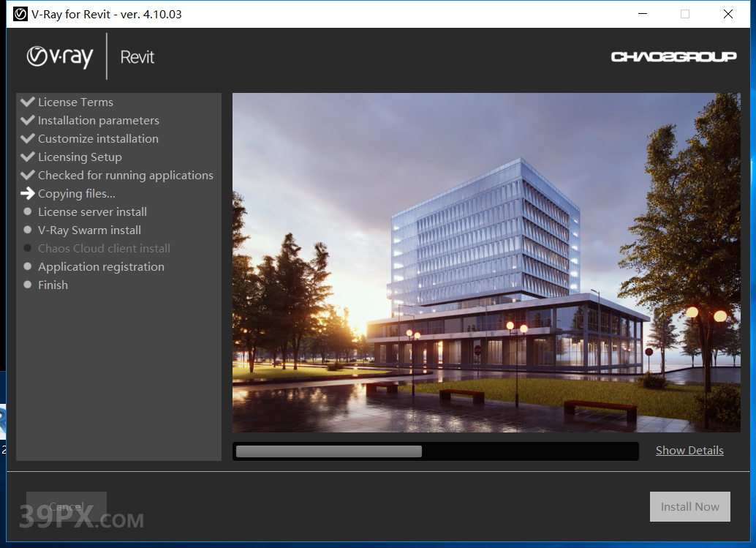Click the 'License Terms' step text

click(x=76, y=102)
